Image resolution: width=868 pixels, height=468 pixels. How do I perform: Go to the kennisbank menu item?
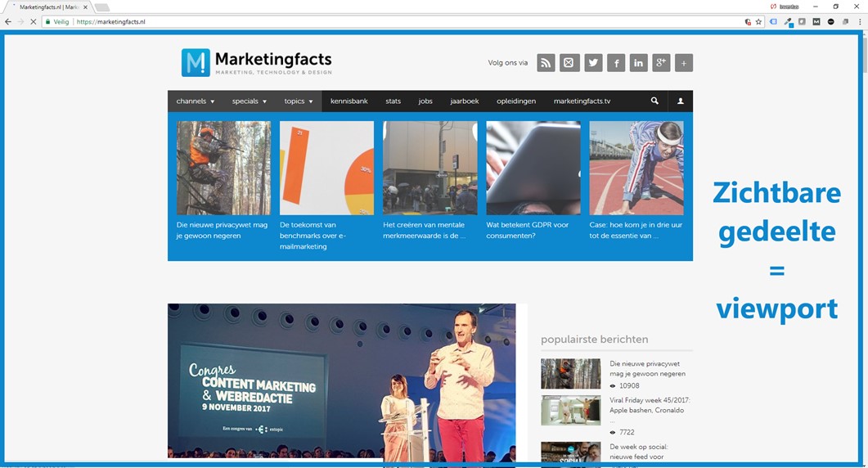pos(349,101)
